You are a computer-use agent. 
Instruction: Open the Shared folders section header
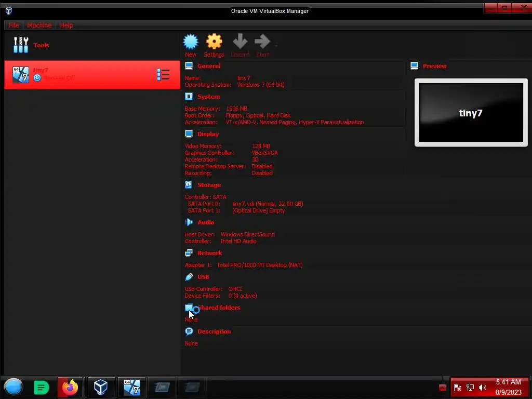219,308
